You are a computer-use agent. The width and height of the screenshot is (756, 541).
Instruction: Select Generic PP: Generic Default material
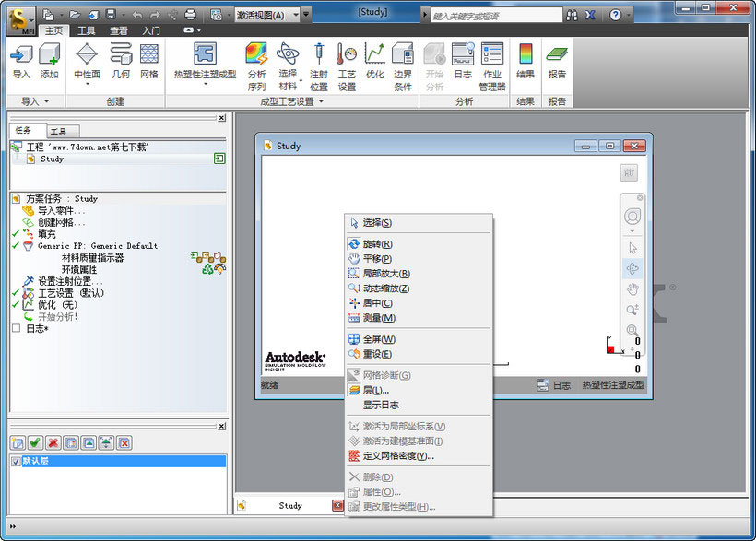pos(98,246)
